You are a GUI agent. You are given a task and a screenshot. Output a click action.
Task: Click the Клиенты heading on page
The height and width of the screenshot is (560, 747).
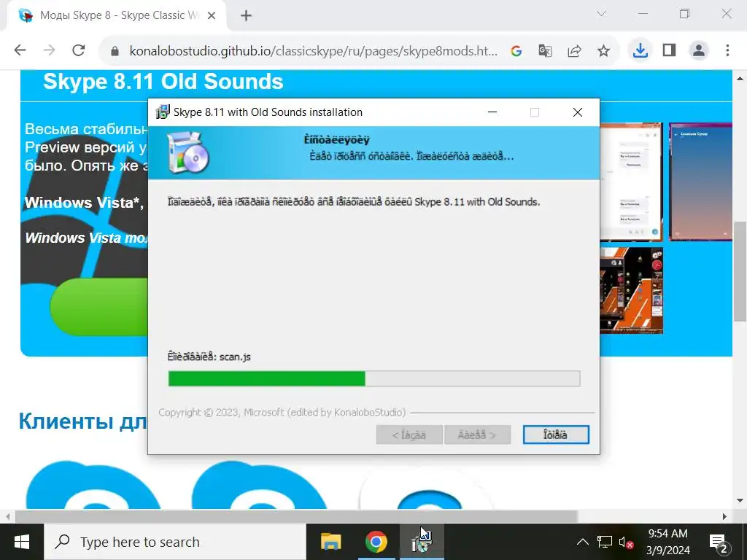click(83, 421)
